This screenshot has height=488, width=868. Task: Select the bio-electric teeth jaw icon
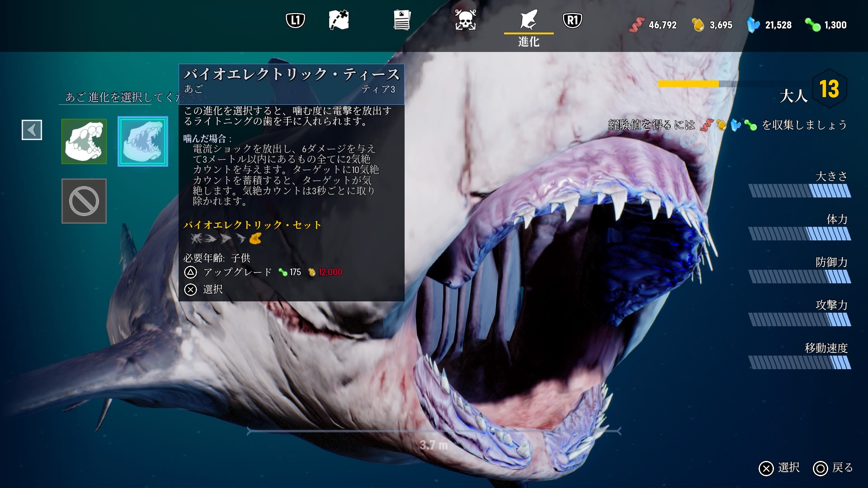click(143, 141)
